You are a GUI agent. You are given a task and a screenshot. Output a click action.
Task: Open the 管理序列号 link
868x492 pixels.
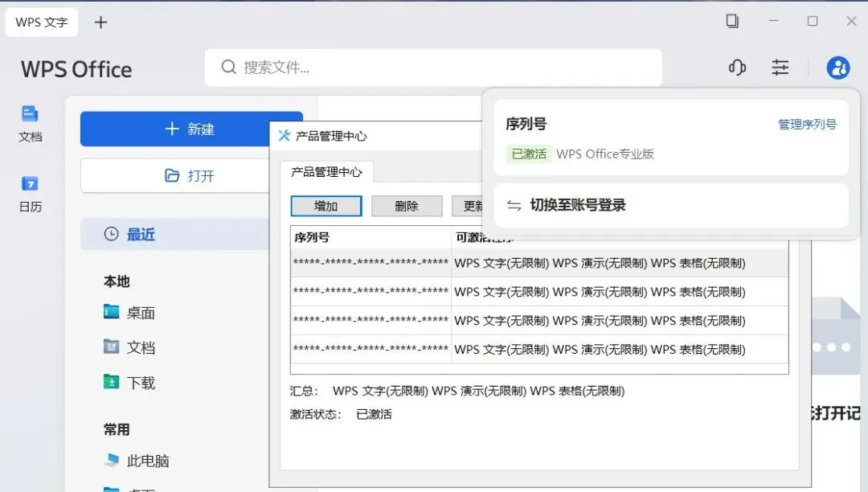coord(807,125)
